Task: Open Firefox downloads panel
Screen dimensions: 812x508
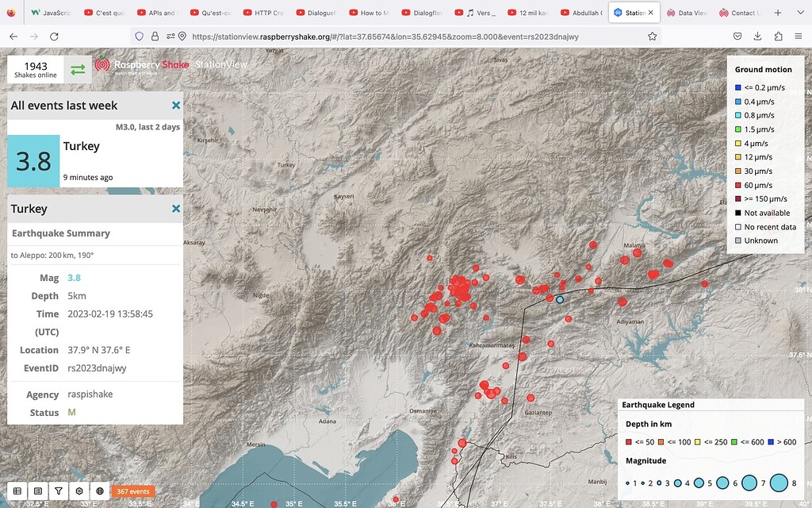Action: coord(758,37)
